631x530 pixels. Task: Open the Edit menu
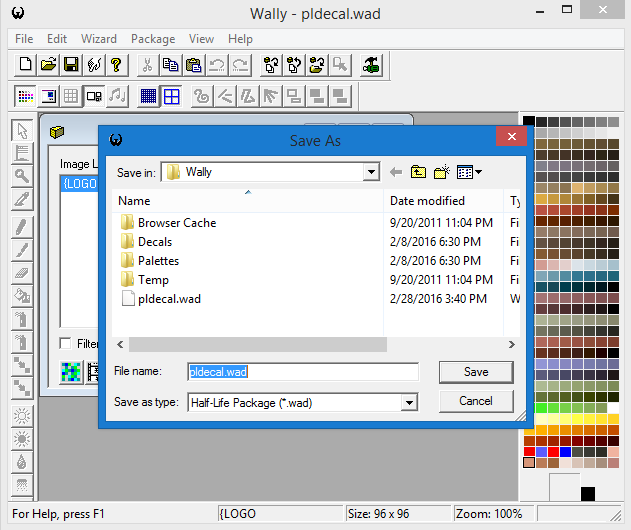[x=57, y=39]
